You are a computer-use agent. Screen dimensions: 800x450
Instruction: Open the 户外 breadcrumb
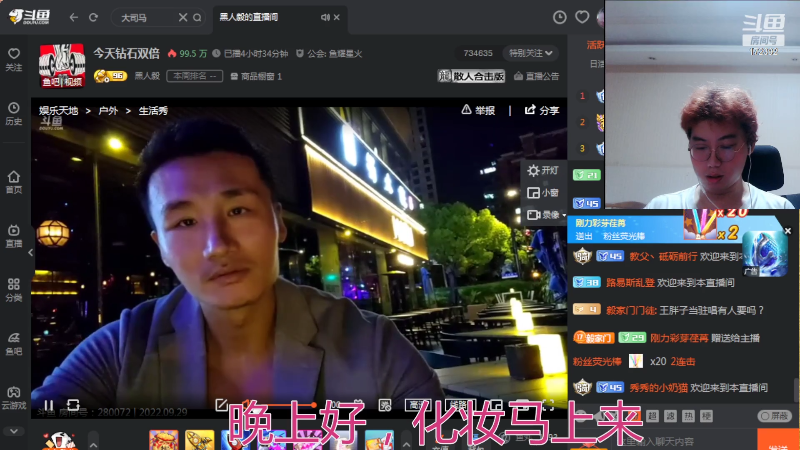108,111
